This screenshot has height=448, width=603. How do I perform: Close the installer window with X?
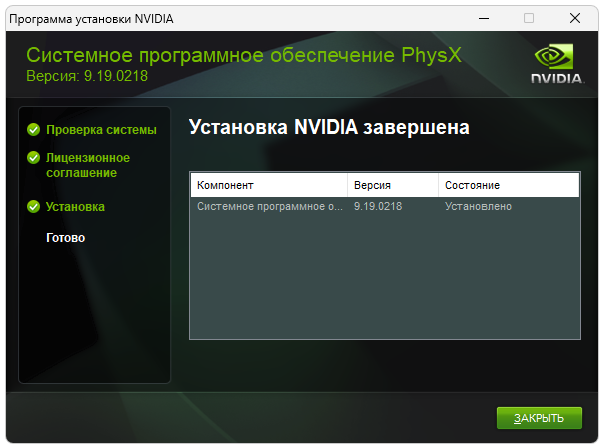(x=575, y=18)
